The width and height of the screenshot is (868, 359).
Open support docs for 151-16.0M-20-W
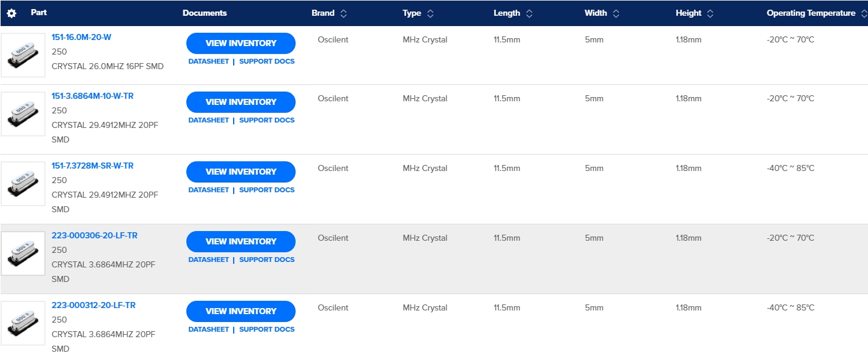pos(266,61)
